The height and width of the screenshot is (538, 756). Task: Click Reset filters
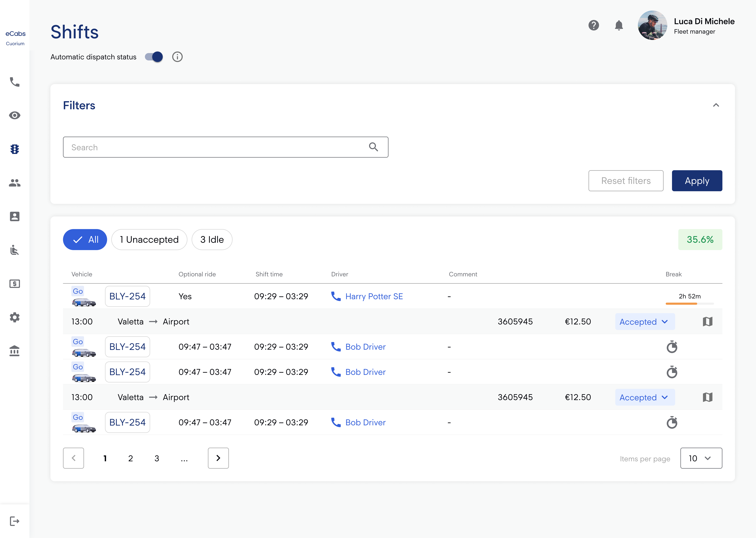(626, 181)
